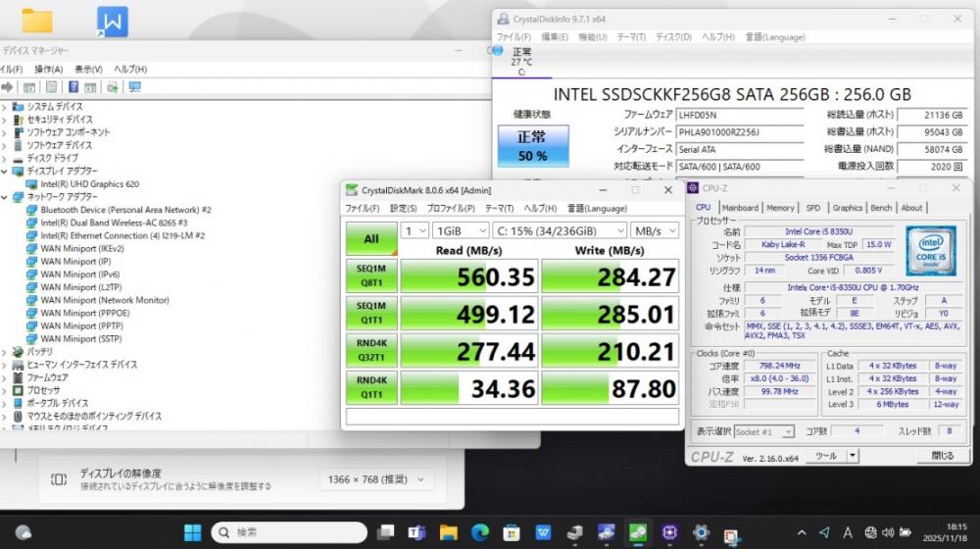Click the Microsoft Teams taskbar icon
Image resolution: width=980 pixels, height=549 pixels.
(x=416, y=532)
